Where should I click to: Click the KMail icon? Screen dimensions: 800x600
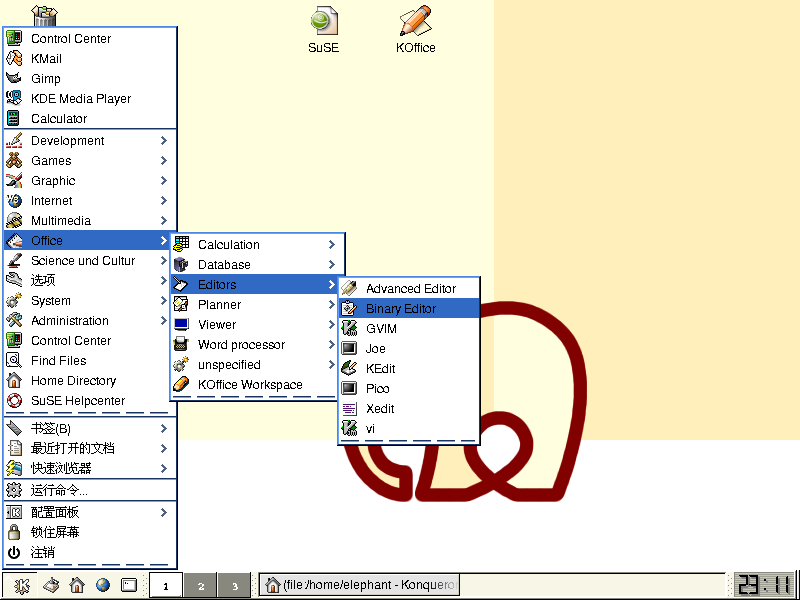[14, 58]
